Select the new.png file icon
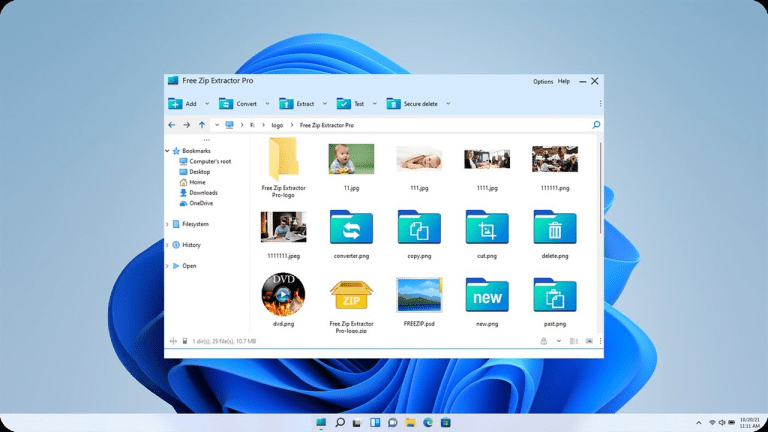The width and height of the screenshot is (768, 432). point(487,295)
